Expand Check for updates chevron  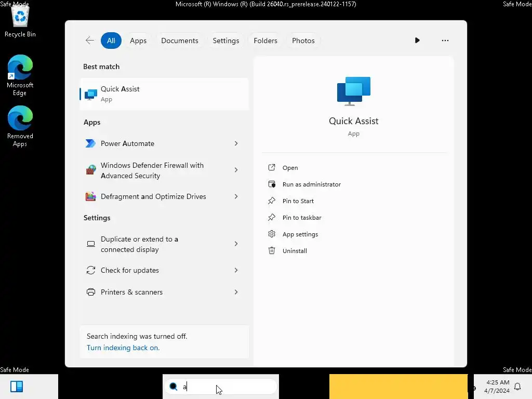coord(236,270)
